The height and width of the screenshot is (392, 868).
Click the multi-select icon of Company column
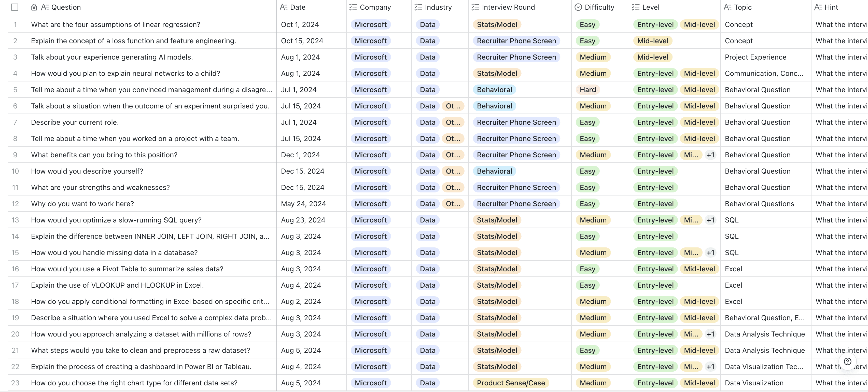coord(353,7)
